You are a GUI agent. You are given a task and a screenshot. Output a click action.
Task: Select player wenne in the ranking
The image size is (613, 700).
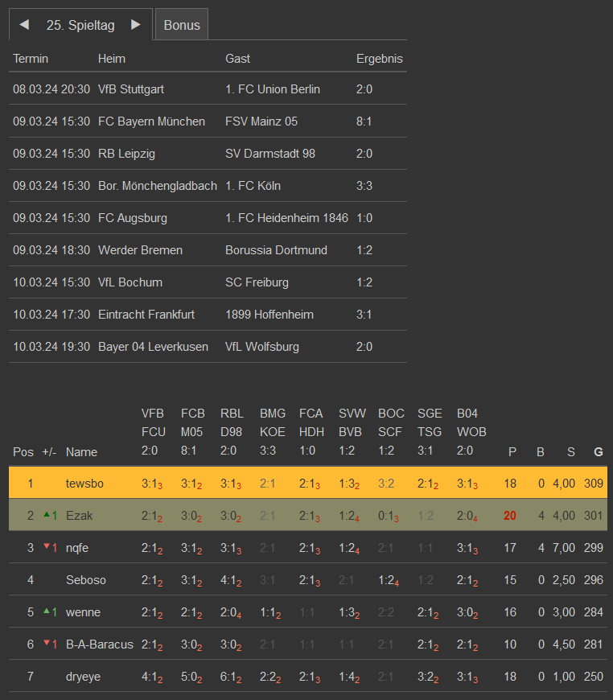pyautogui.click(x=83, y=612)
